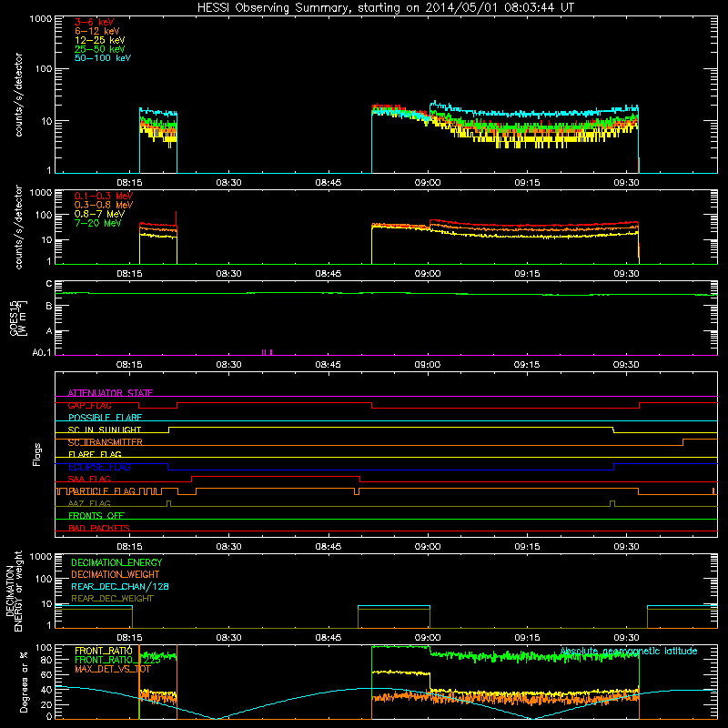Click the 25-50 keV legend label
This screenshot has width=728, height=728.
[x=99, y=49]
